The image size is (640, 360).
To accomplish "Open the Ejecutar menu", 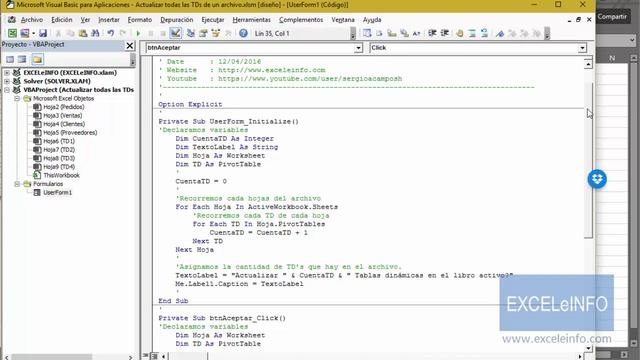I will 213,20.
